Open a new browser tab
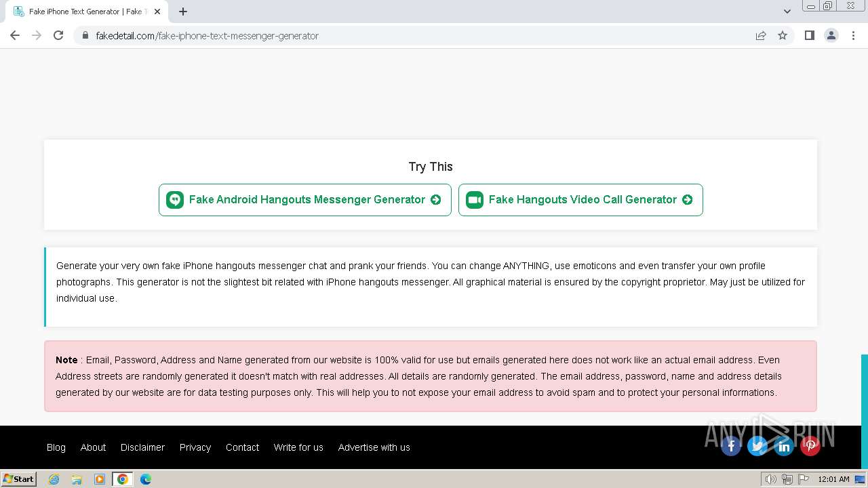 point(183,12)
